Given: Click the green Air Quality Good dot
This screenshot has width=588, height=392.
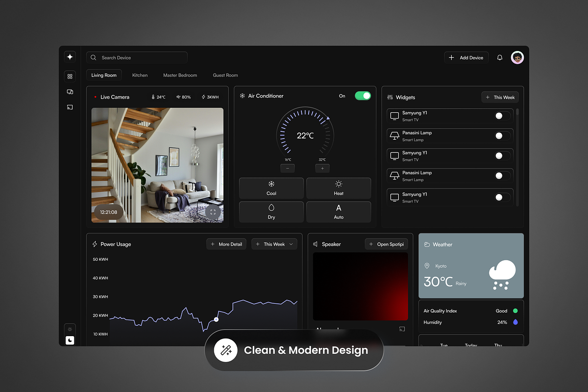Looking at the screenshot, I should [515, 311].
